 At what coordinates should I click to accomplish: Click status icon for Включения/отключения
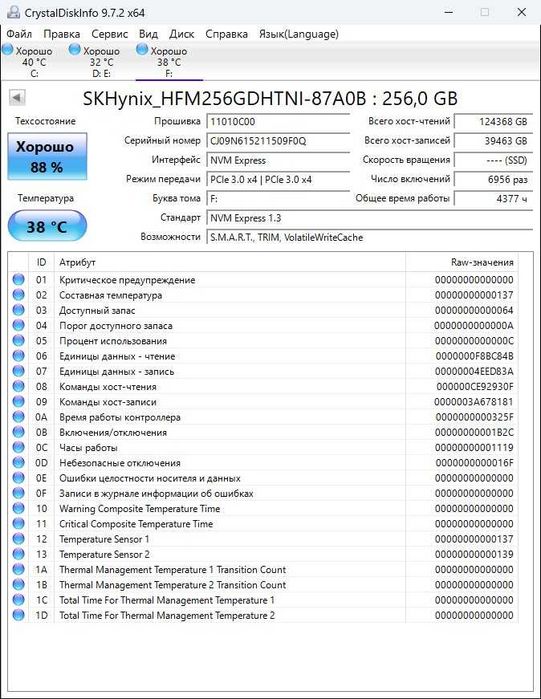(18, 432)
